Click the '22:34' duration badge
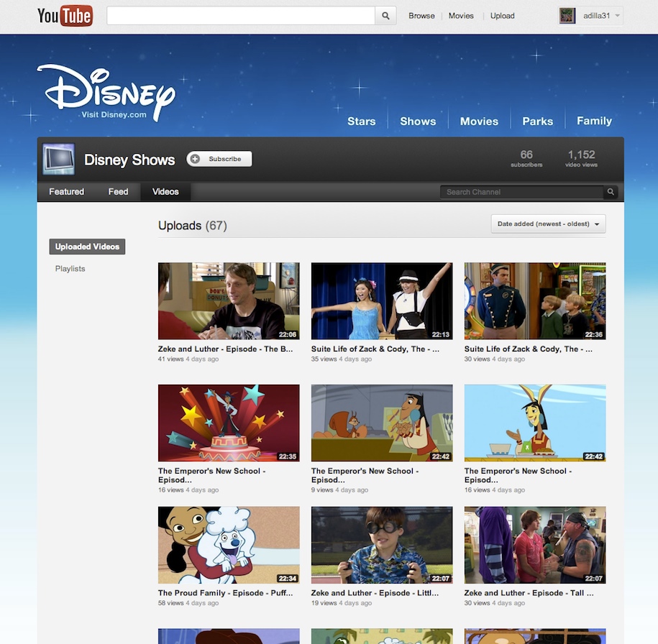The image size is (658, 644). [288, 579]
